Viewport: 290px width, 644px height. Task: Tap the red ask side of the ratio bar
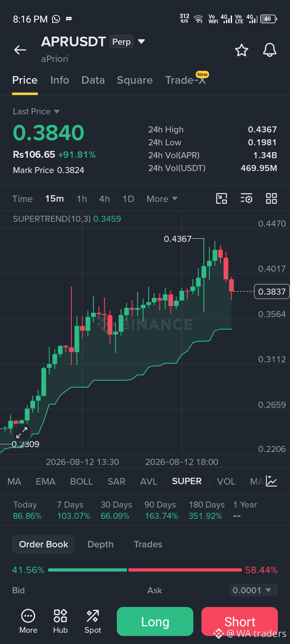[185, 570]
